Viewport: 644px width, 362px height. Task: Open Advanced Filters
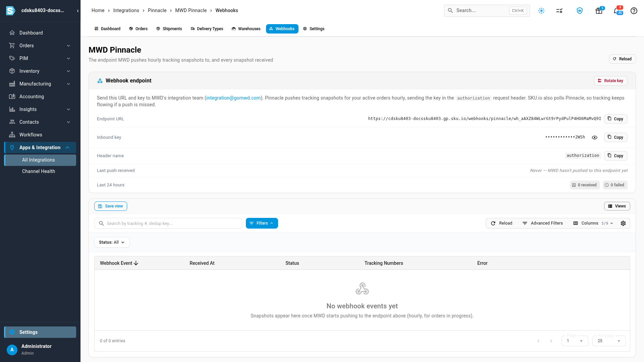point(543,223)
